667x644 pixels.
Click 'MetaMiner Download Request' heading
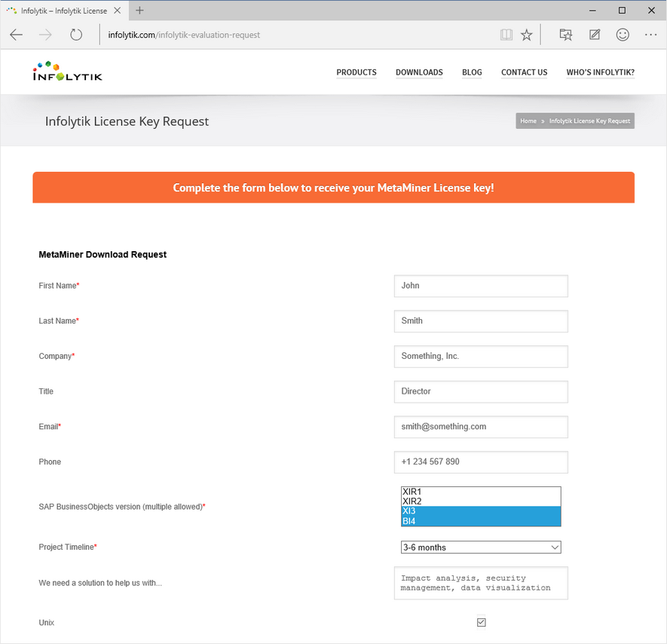[x=102, y=255]
